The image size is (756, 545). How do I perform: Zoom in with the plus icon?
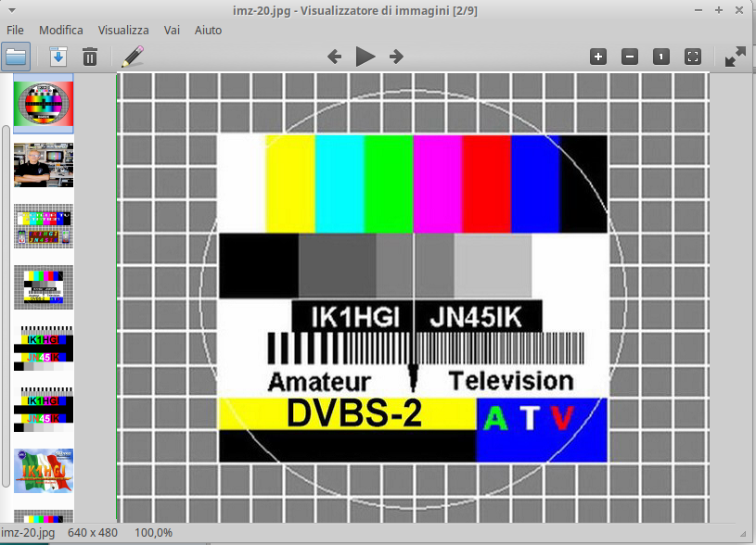tap(598, 57)
